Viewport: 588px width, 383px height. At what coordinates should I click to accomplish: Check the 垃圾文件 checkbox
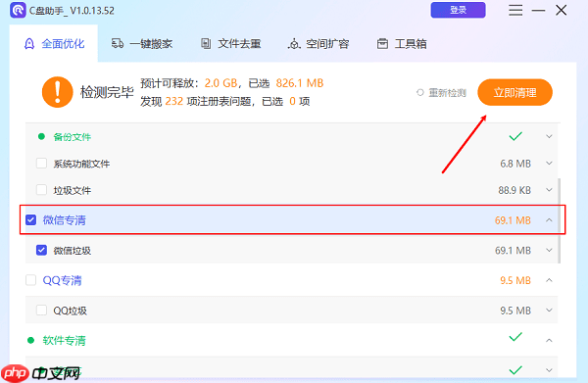pos(41,190)
